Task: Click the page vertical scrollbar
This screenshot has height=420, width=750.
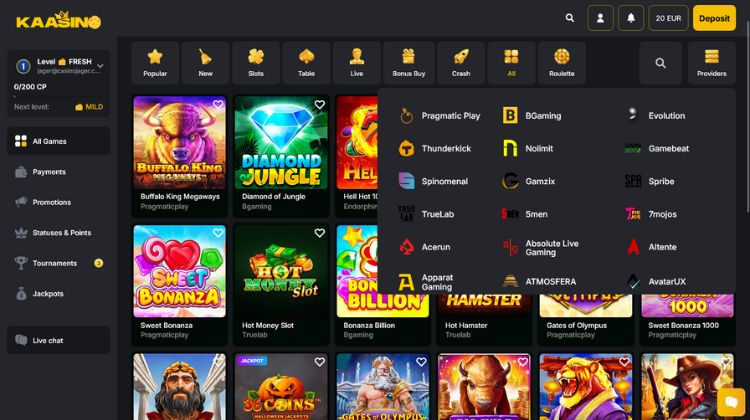Action: point(747,115)
